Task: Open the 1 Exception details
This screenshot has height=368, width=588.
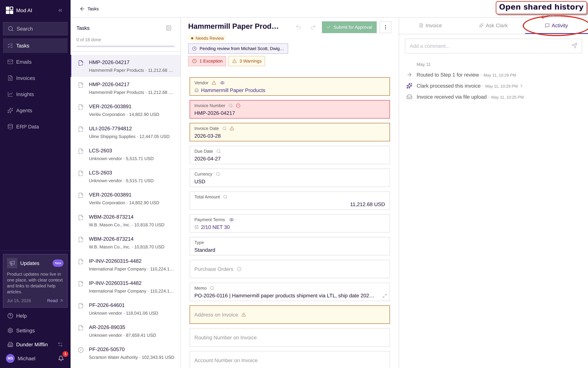Action: [x=207, y=61]
